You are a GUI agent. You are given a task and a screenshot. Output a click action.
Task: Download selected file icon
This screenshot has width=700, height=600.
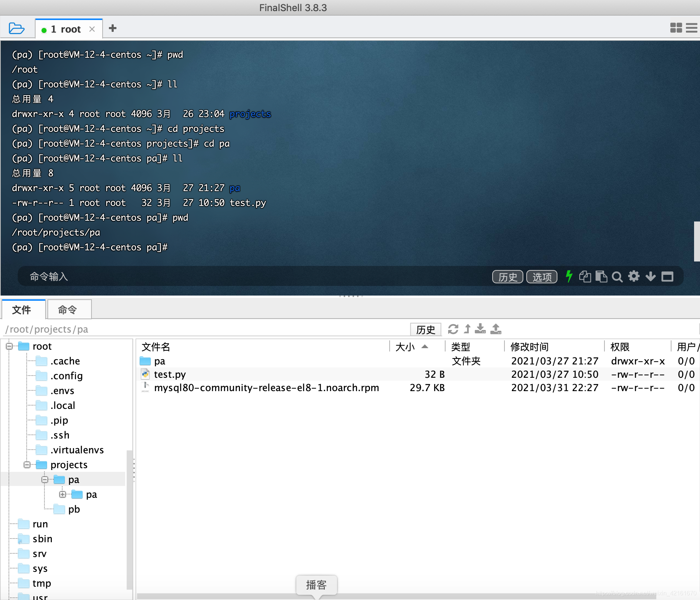coord(480,329)
